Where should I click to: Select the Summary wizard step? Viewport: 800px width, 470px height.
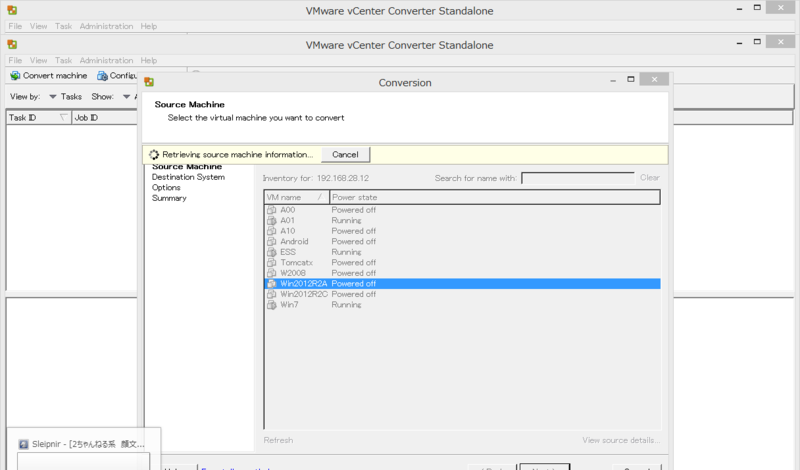[169, 198]
